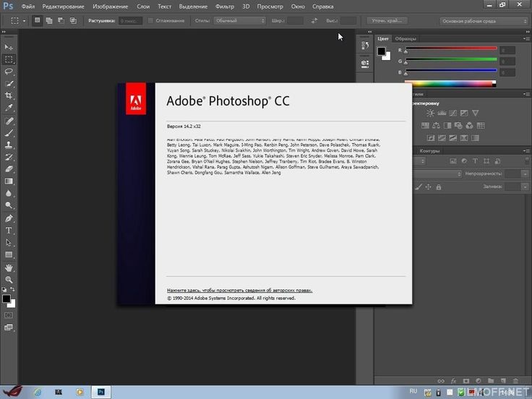The height and width of the screenshot is (399, 532).
Task: Open the History panel icon
Action: [365, 46]
